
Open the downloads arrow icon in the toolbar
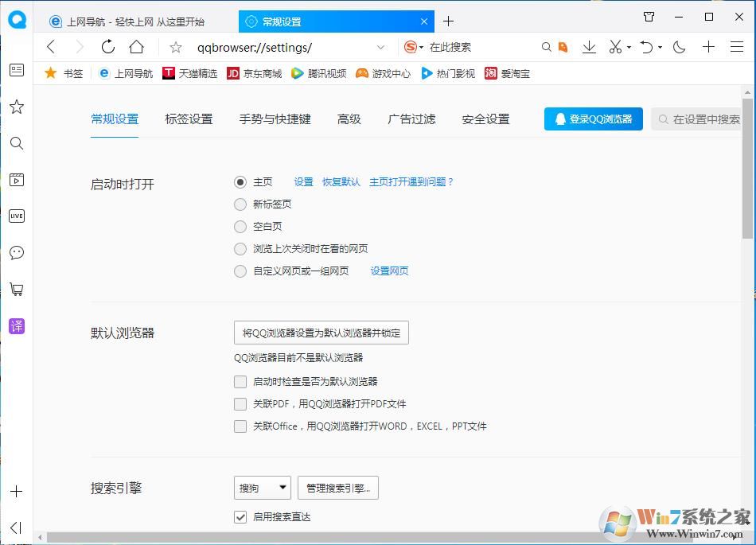(589, 47)
